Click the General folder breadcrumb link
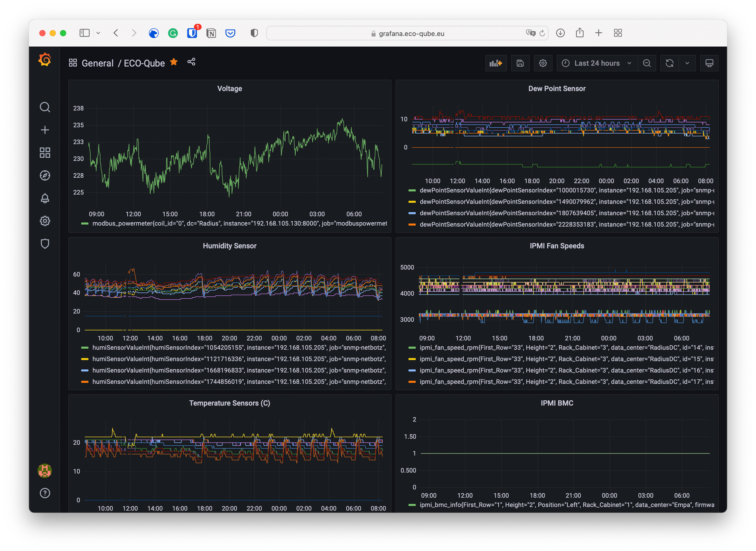 point(97,63)
